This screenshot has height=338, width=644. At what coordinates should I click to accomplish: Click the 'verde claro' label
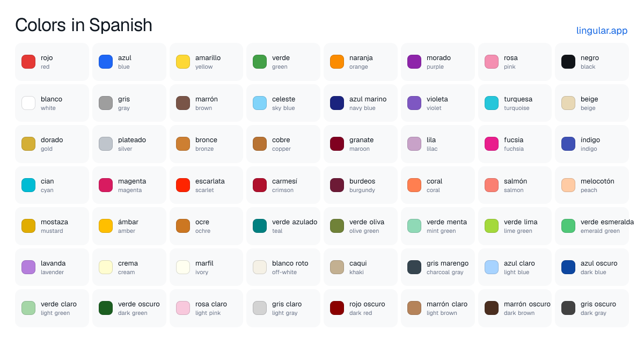(58, 304)
